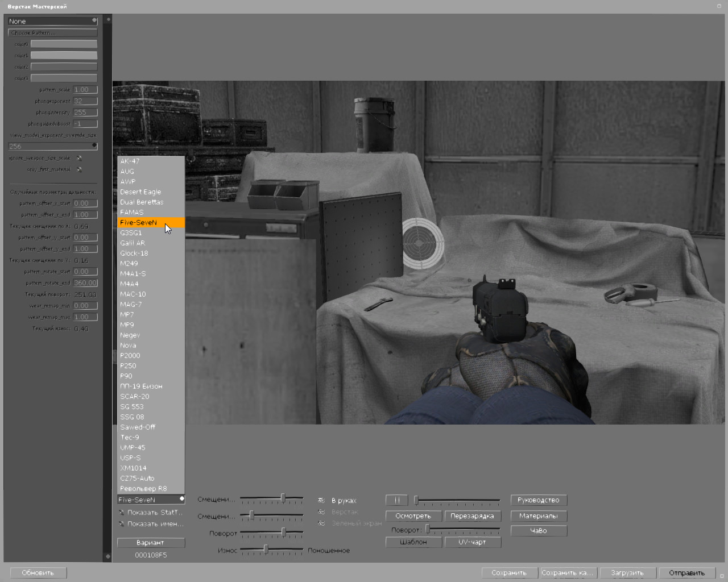Choose AUG from the weapon list

(x=151, y=171)
